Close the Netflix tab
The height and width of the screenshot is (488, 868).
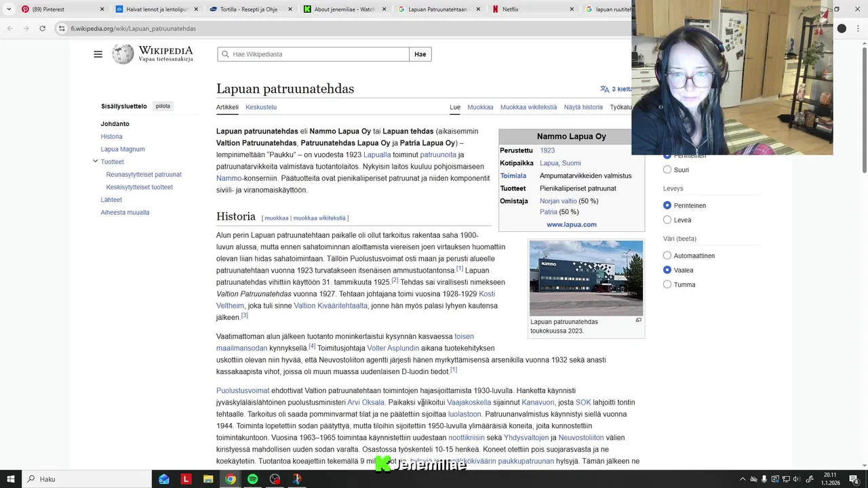tap(572, 9)
